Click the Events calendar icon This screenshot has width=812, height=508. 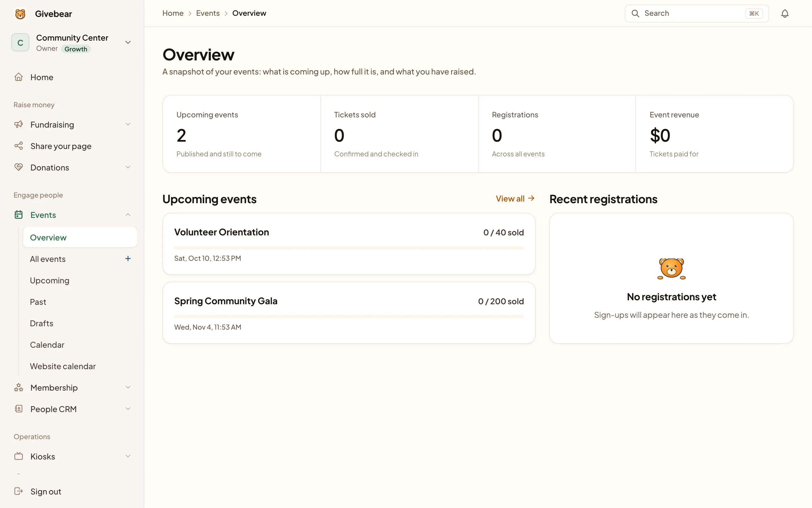18,215
